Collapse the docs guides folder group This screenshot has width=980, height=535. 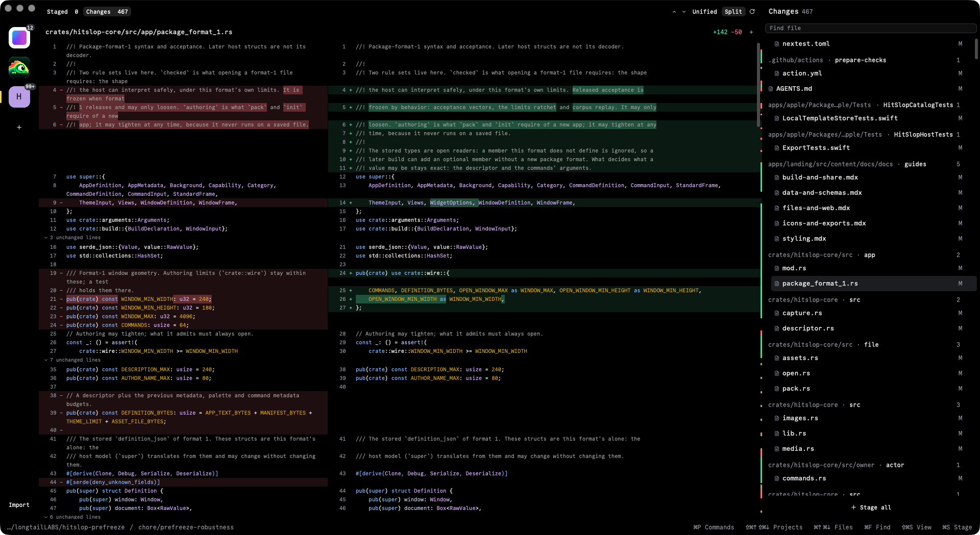point(864,164)
